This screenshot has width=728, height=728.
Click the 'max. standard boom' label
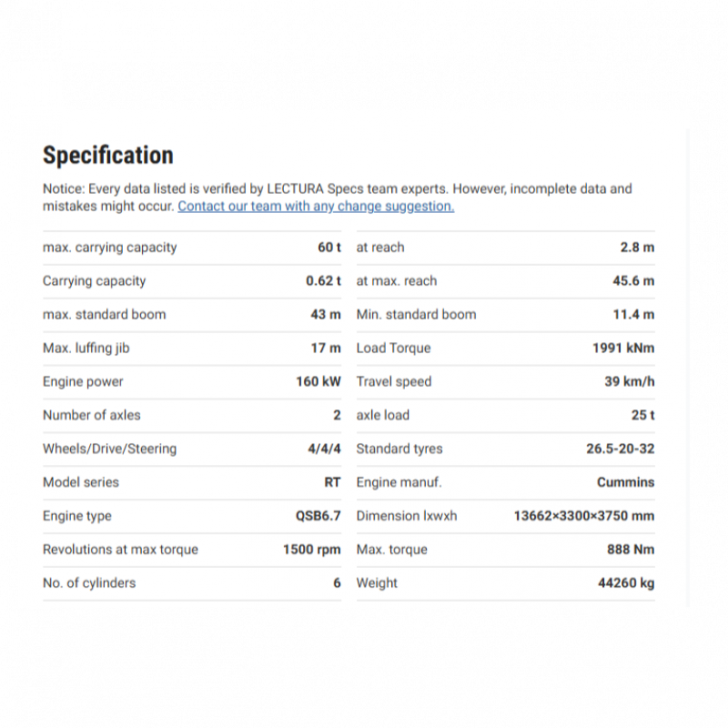click(x=105, y=315)
